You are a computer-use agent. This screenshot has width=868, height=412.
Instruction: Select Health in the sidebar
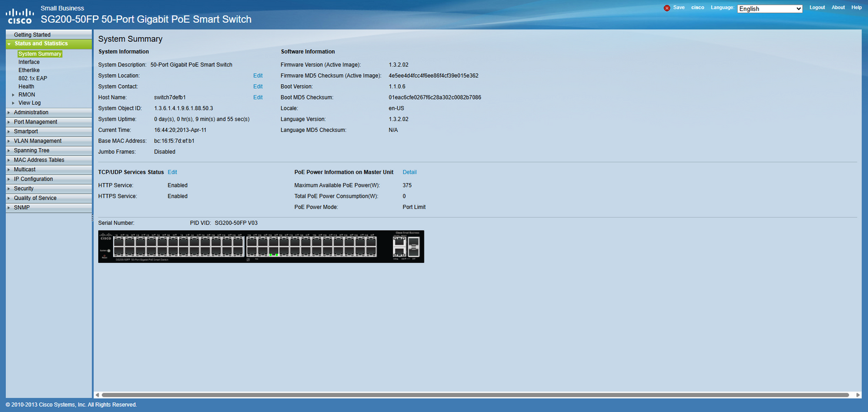point(26,87)
